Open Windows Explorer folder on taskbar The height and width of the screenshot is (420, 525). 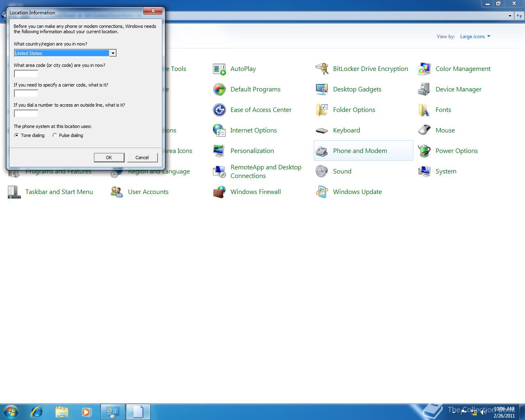tap(62, 411)
